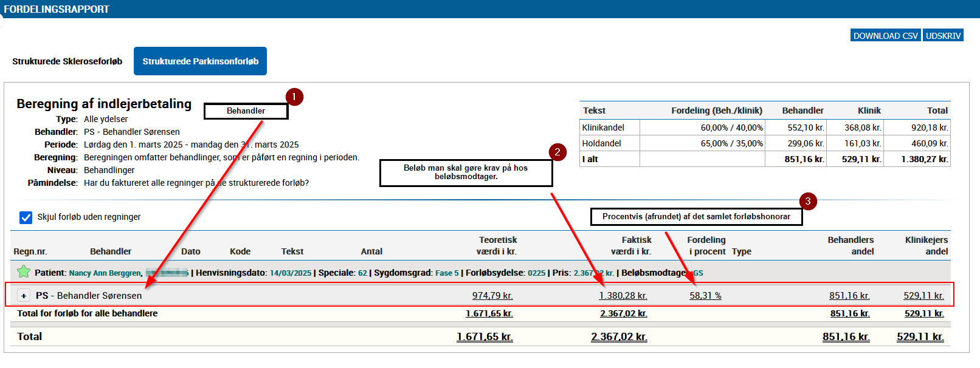Open the Fase 5 sygdomsgrad link
Screen dimensions: 980x368
coord(447,273)
